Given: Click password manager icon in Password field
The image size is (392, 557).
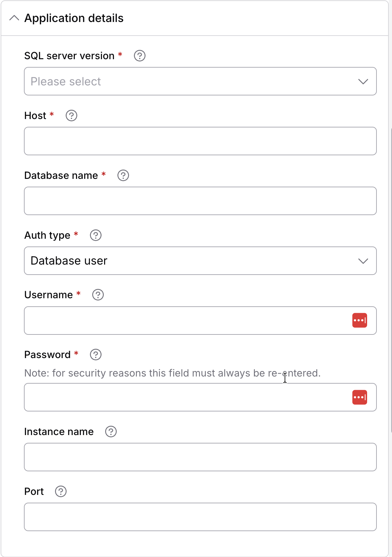Looking at the screenshot, I should pos(359,397).
